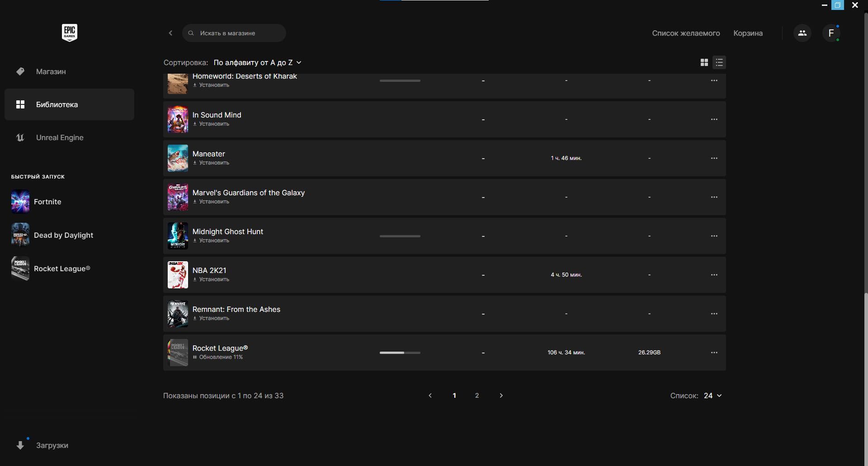
Task: Open the Магазин store section
Action: 69,71
